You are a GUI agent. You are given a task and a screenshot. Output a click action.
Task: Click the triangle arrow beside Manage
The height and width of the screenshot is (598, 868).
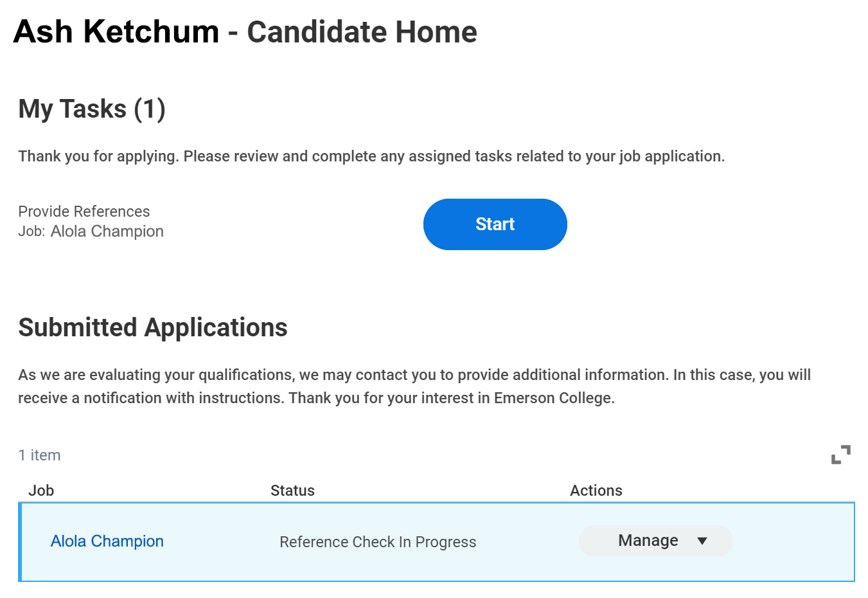click(x=702, y=541)
